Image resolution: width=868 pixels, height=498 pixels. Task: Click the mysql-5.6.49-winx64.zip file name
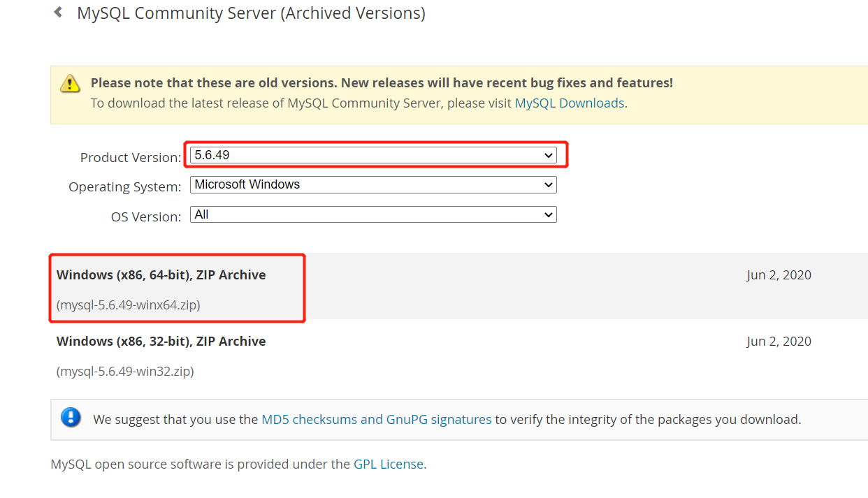[129, 305]
